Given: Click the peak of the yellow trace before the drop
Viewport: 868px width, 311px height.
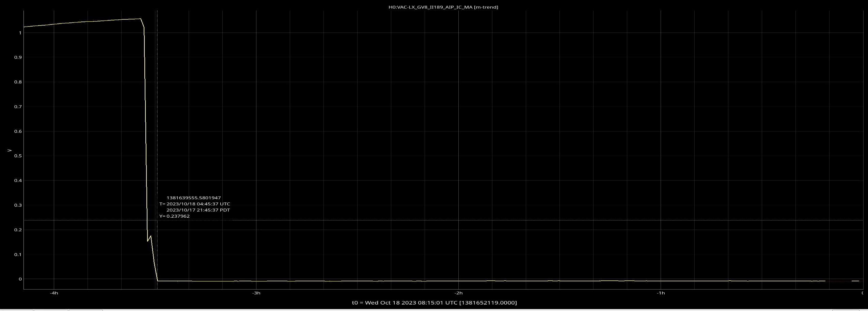Looking at the screenshot, I should click(140, 19).
